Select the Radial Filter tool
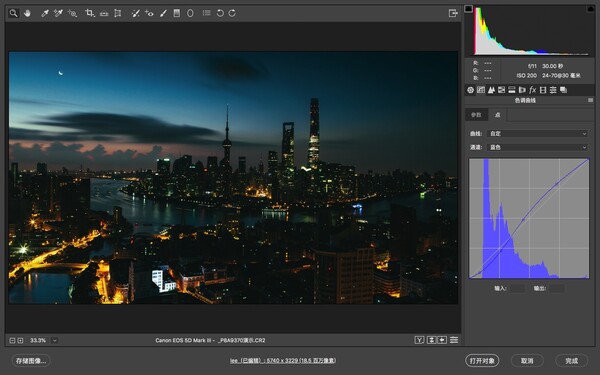The height and width of the screenshot is (375, 600). point(190,13)
